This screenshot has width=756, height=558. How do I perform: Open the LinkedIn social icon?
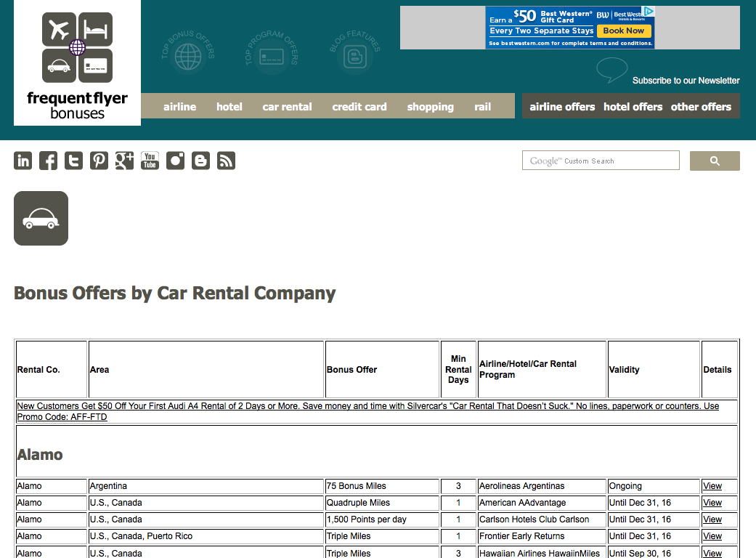pyautogui.click(x=23, y=161)
